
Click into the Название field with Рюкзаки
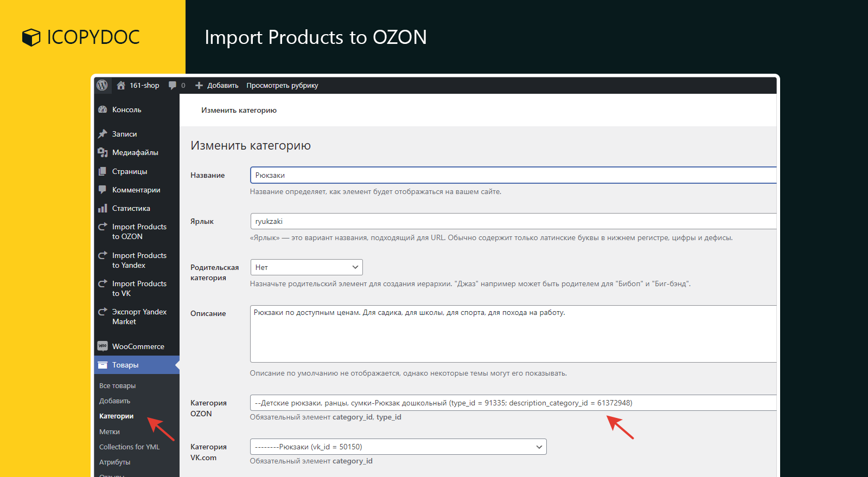tap(513, 175)
